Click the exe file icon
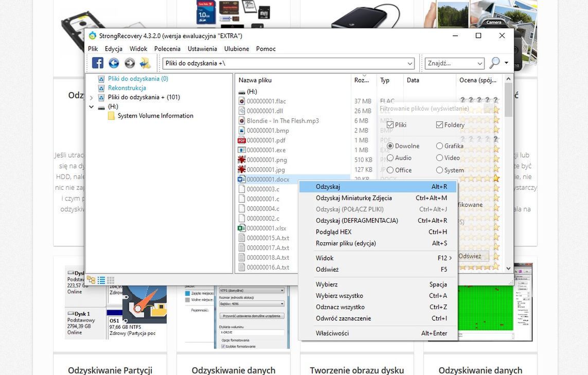The image size is (588, 375). tap(242, 150)
